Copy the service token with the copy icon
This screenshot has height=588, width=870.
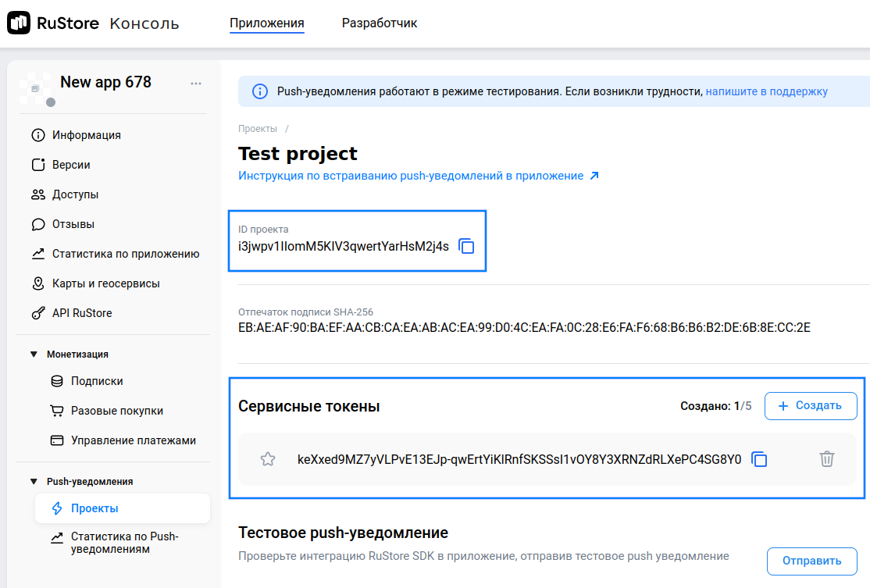pyautogui.click(x=759, y=459)
